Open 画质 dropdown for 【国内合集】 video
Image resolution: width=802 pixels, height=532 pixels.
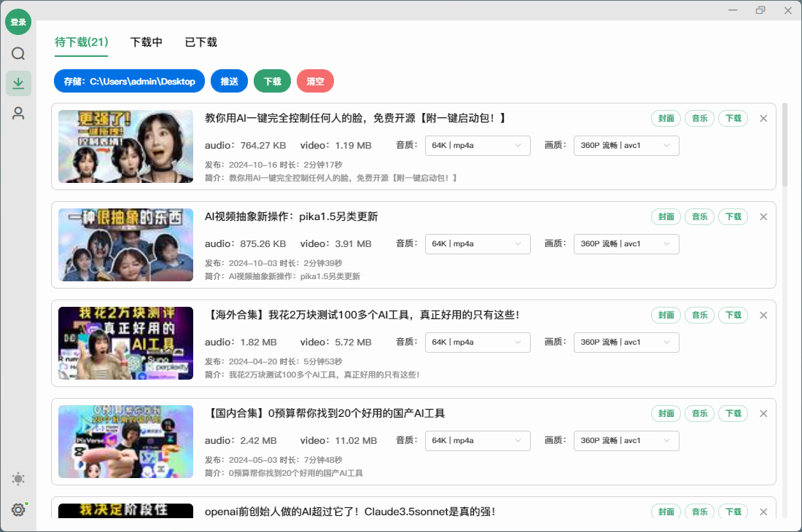[x=626, y=440]
